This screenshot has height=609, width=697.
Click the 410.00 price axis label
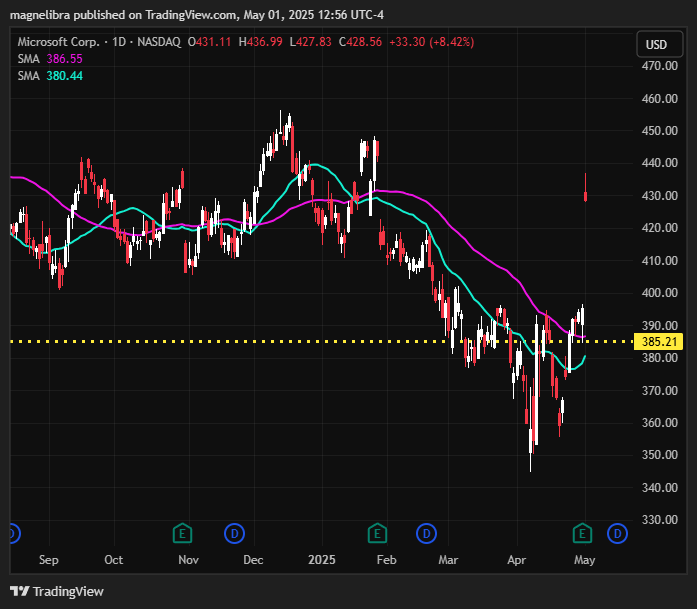click(x=660, y=260)
